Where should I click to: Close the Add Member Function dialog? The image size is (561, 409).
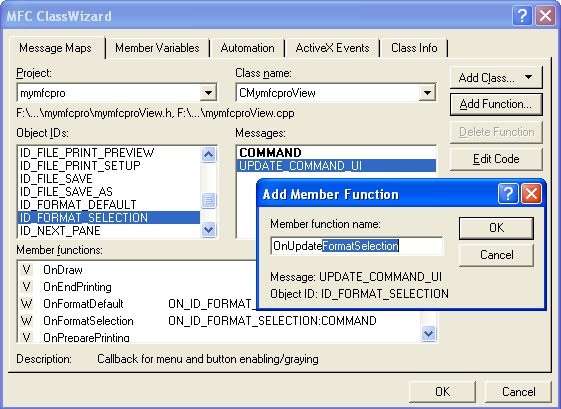point(531,194)
